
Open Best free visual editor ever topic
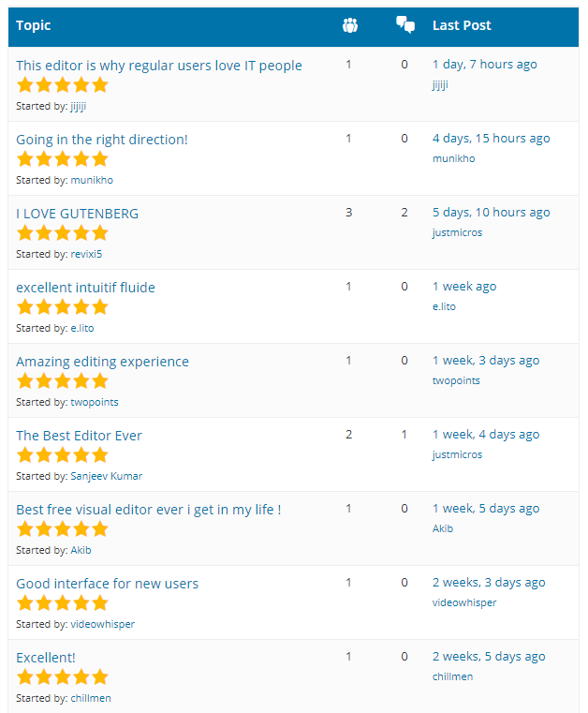coord(149,510)
